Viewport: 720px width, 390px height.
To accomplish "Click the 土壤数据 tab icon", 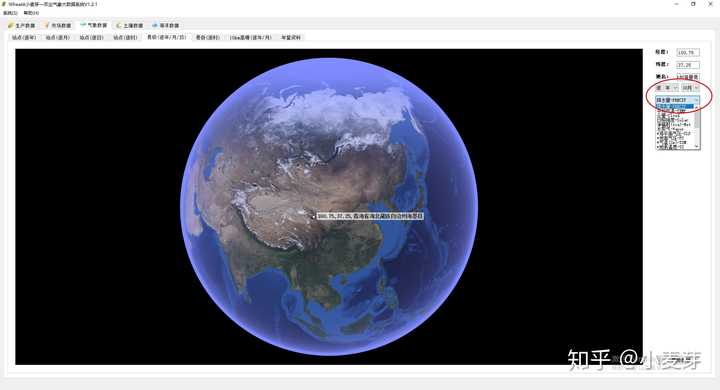I will 118,25.
